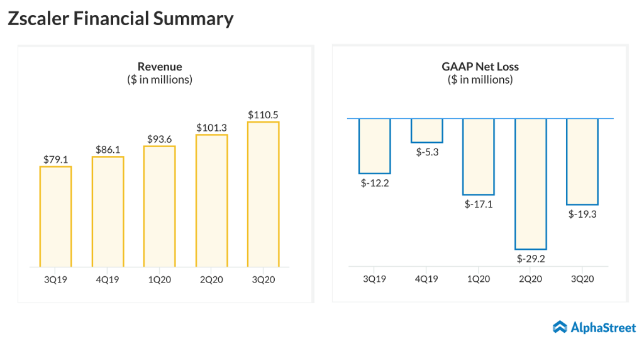Select the 4Q19 revenue bar
Image resolution: width=644 pixels, height=341 pixels.
108,211
